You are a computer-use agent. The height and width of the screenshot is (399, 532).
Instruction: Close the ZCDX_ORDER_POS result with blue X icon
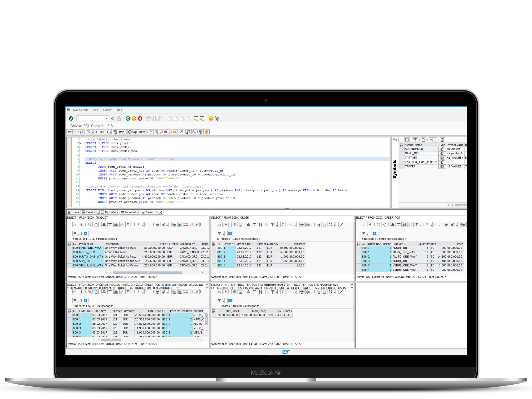[x=374, y=233]
